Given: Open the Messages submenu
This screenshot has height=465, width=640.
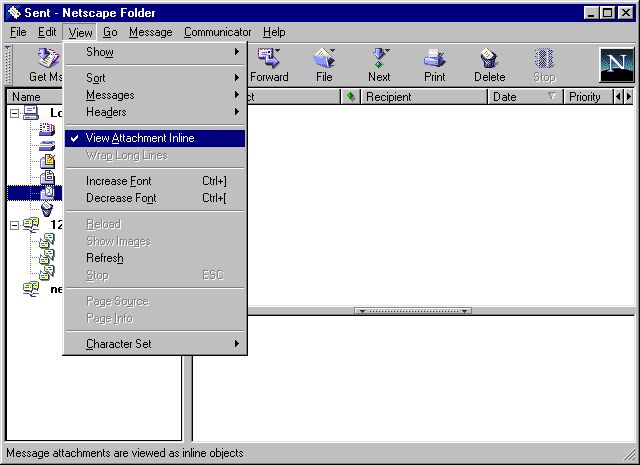Looking at the screenshot, I should (x=155, y=95).
